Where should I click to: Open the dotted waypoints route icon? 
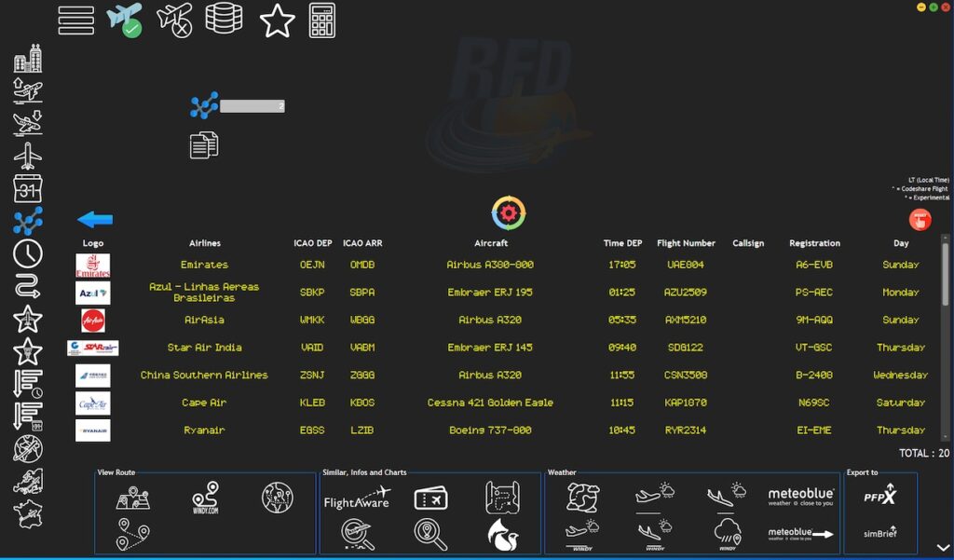[133, 534]
